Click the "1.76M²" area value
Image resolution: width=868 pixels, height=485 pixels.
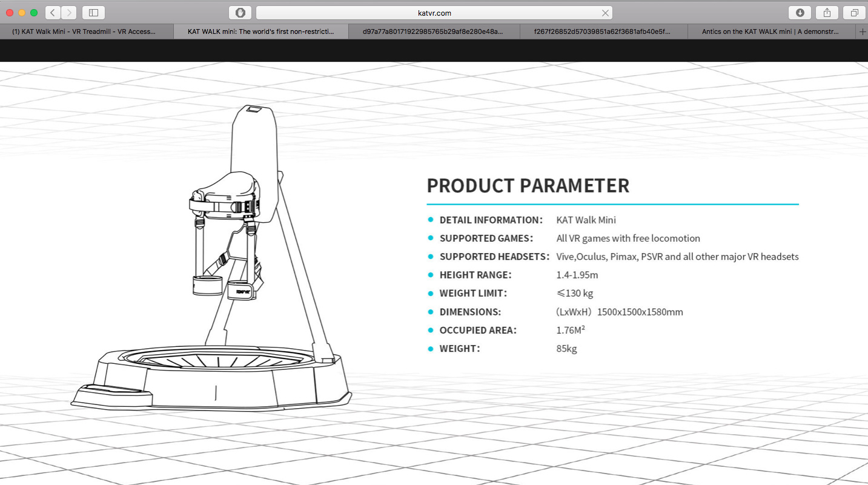click(x=571, y=330)
